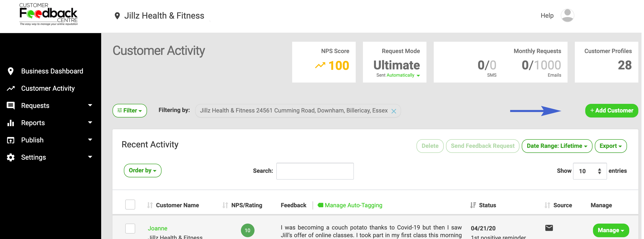644x239 pixels.
Task: Sort by Source column arrows icon
Action: tap(547, 205)
